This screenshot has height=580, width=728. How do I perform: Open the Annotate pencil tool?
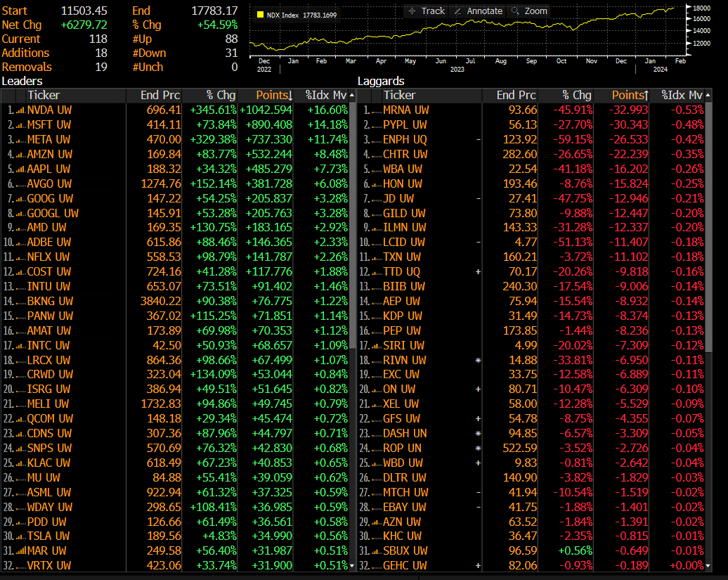[479, 11]
